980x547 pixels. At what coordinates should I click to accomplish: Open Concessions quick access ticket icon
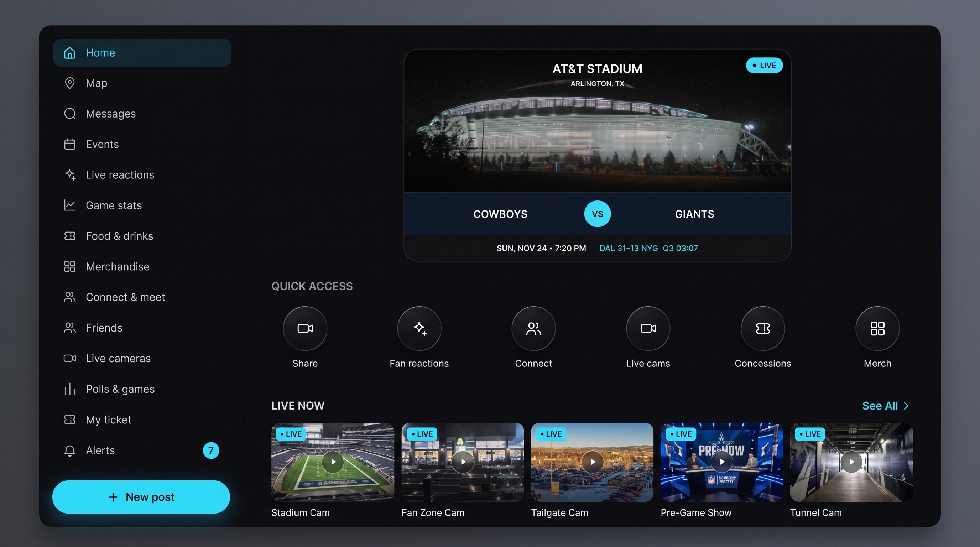coord(763,328)
